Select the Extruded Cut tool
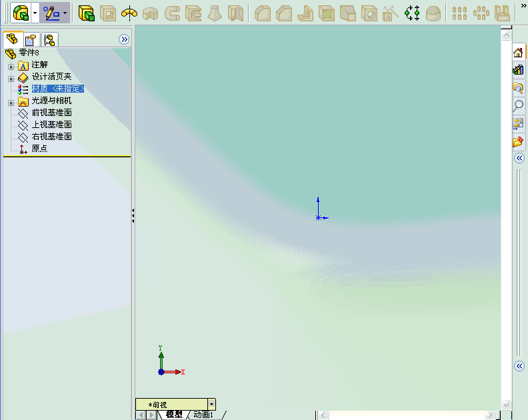Screen dimensions: 528x420 coord(108,14)
